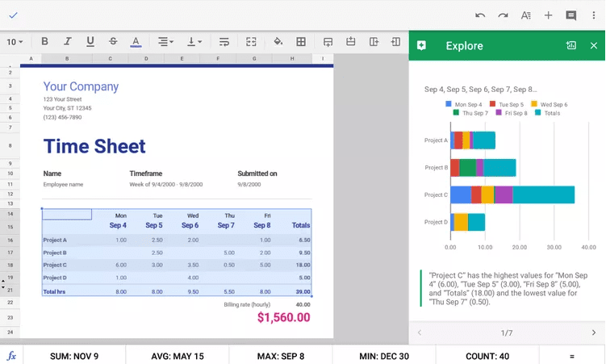Select the Total hrs 39.00 cell
This screenshot has width=606, height=364.
pyautogui.click(x=303, y=291)
